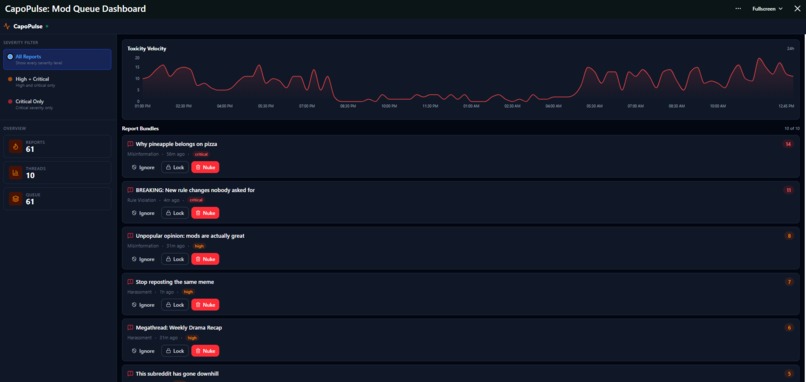Click the CapoPulse pulse logo icon
The image size is (806, 382).
7,26
